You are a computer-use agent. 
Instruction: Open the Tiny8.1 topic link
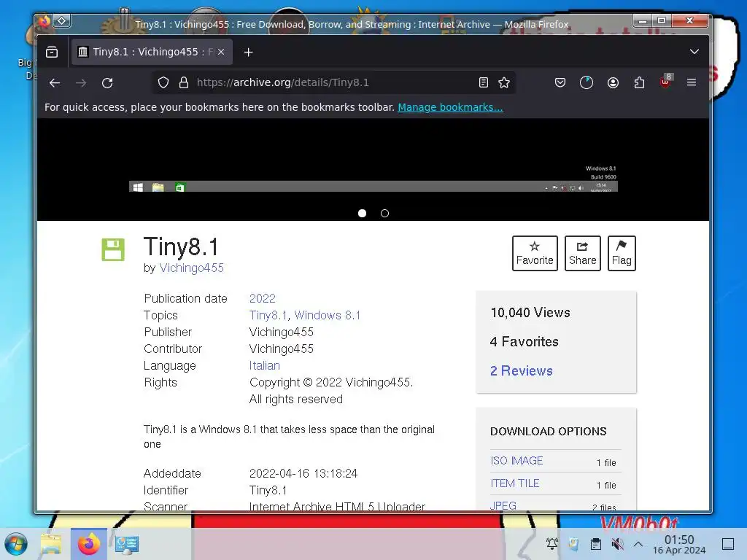point(268,315)
